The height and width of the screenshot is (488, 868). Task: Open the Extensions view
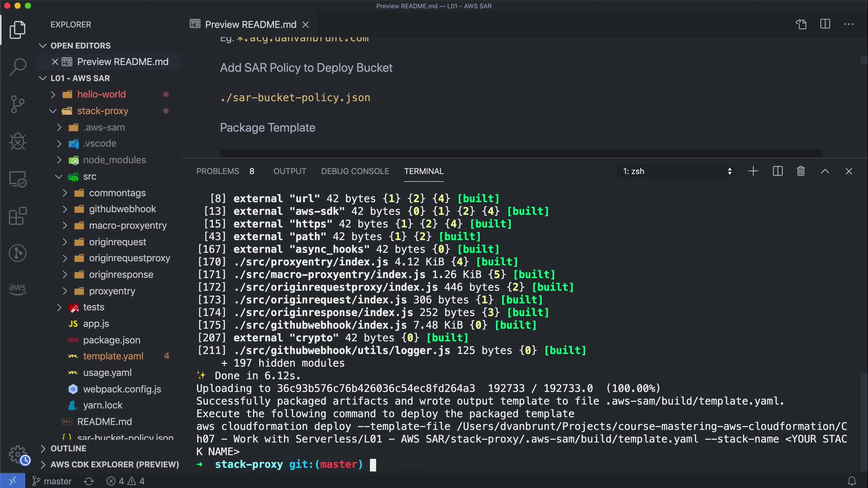click(x=18, y=216)
